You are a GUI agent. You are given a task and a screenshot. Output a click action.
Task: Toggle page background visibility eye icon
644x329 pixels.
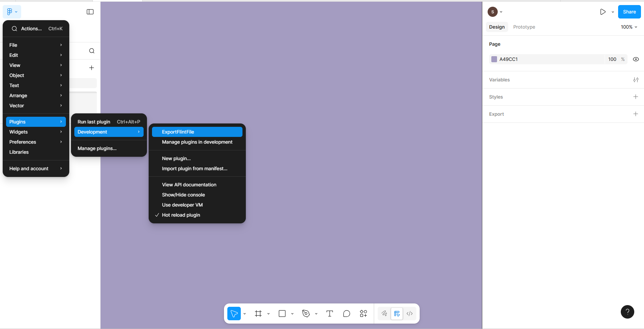pyautogui.click(x=636, y=59)
